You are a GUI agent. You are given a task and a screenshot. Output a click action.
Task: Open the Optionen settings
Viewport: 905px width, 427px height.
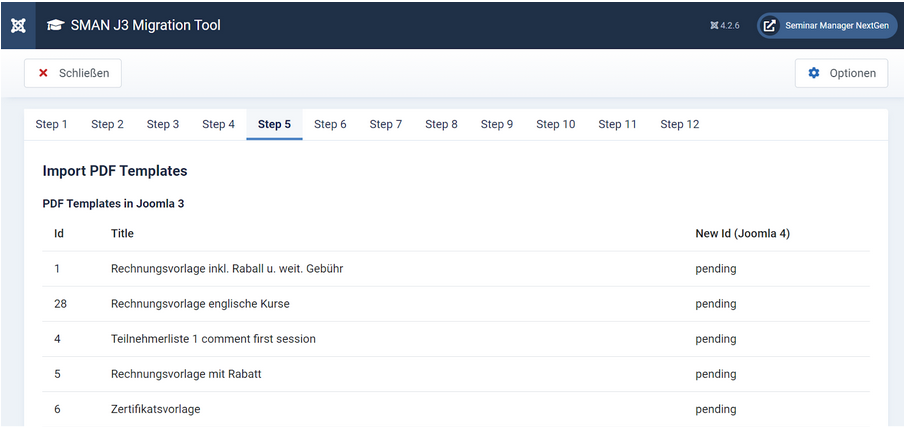click(x=841, y=73)
